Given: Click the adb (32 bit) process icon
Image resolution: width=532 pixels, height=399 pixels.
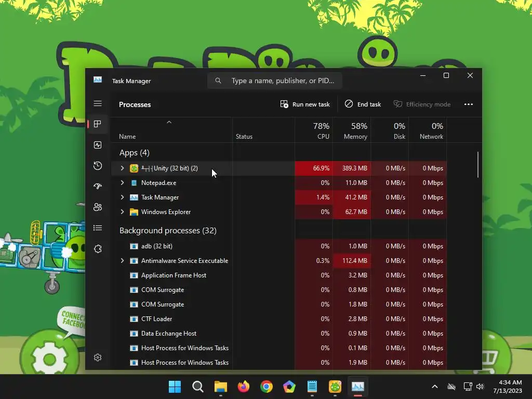Looking at the screenshot, I should 134,246.
